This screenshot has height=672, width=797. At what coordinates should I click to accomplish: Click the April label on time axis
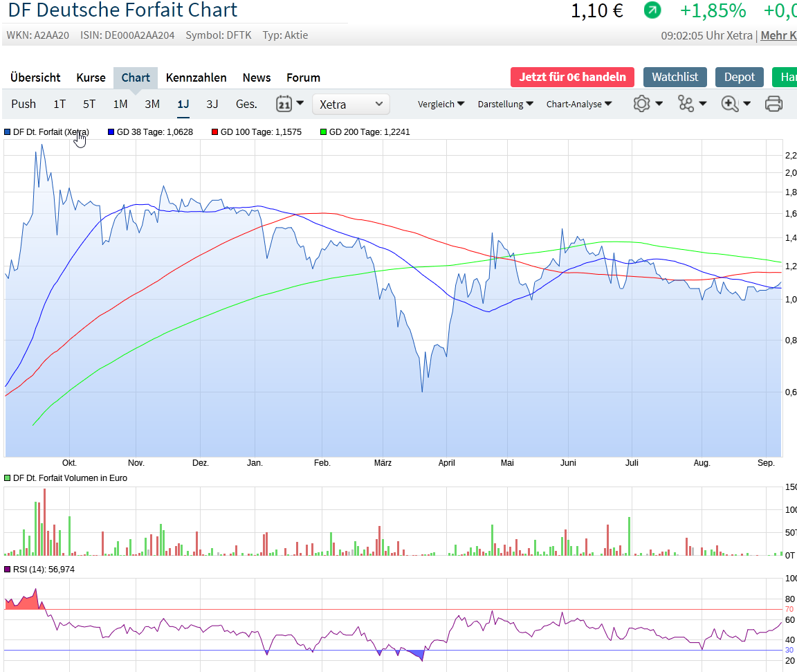pyautogui.click(x=446, y=463)
